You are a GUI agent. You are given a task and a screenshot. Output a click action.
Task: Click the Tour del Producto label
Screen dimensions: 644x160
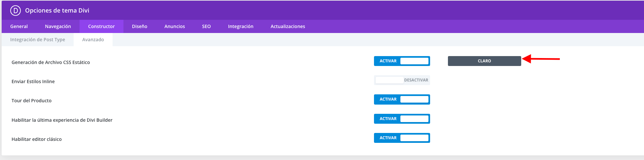click(31, 101)
